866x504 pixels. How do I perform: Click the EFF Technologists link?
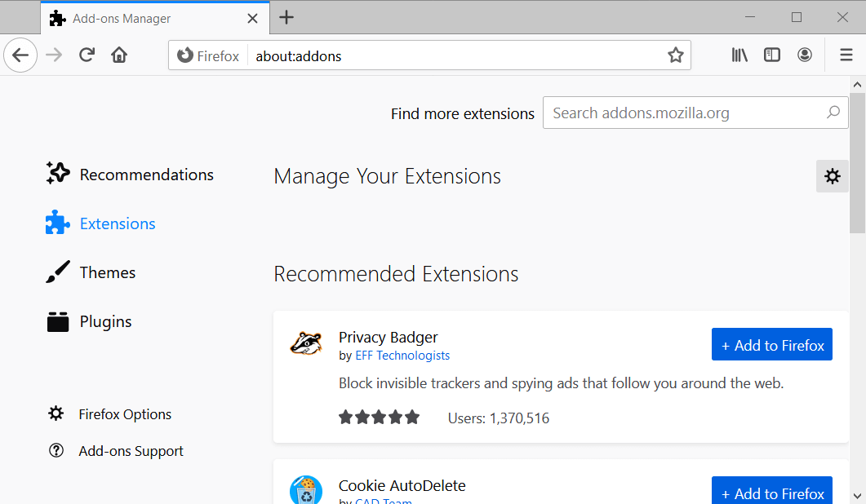(x=402, y=355)
